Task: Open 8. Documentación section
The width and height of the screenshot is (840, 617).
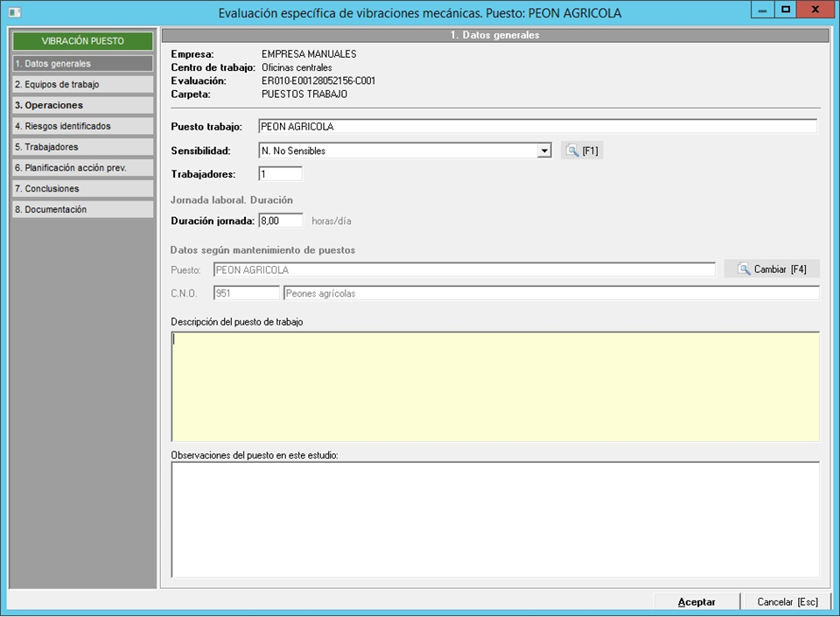Action: coord(82,210)
